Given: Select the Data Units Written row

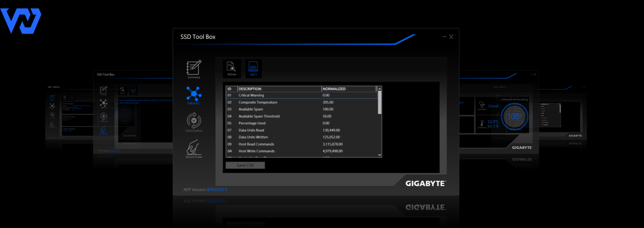Looking at the screenshot, I should [x=302, y=137].
